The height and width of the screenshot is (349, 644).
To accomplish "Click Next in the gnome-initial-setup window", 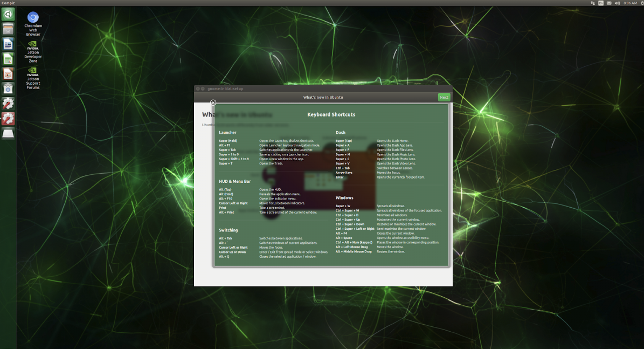I will tap(444, 98).
